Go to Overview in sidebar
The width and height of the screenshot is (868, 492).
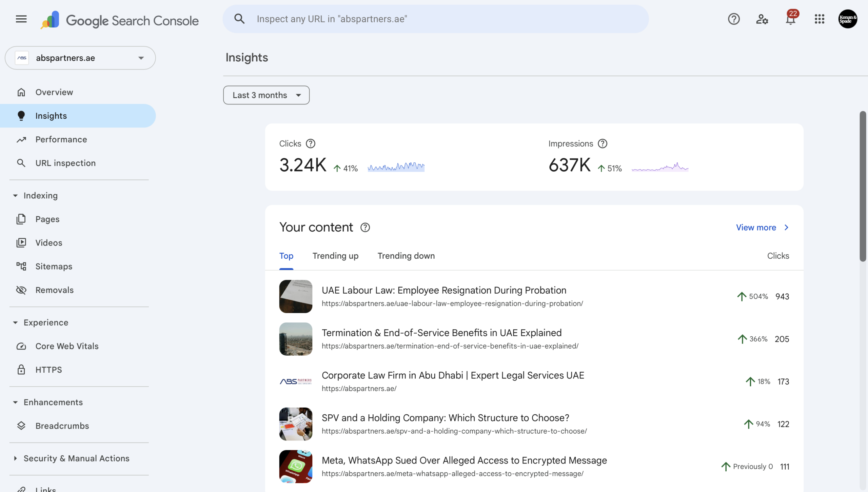(78, 92)
